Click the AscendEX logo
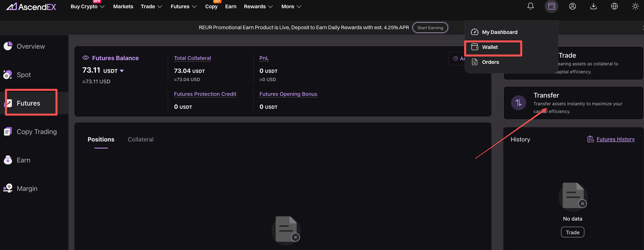The height and width of the screenshot is (250, 644). point(31,6)
